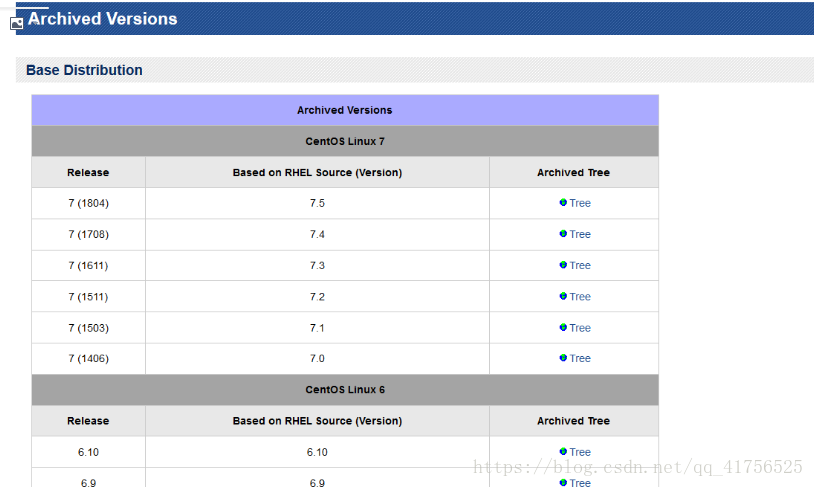The width and height of the screenshot is (814, 487).
Task: Click the CentOS Linux 6 section header
Action: click(345, 389)
